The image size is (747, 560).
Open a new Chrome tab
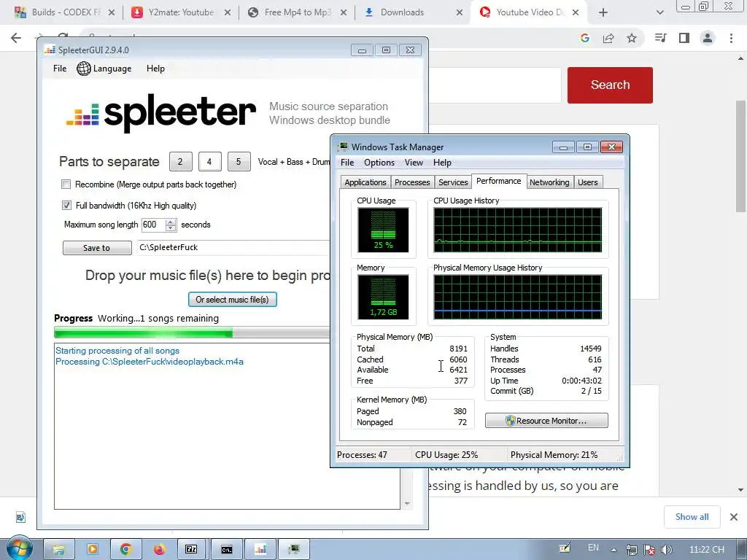(x=603, y=12)
